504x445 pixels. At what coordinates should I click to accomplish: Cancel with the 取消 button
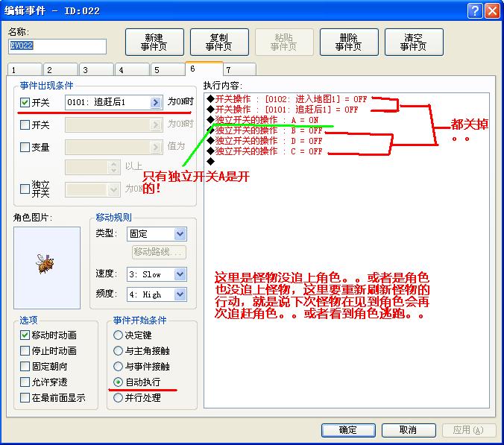[409, 430]
